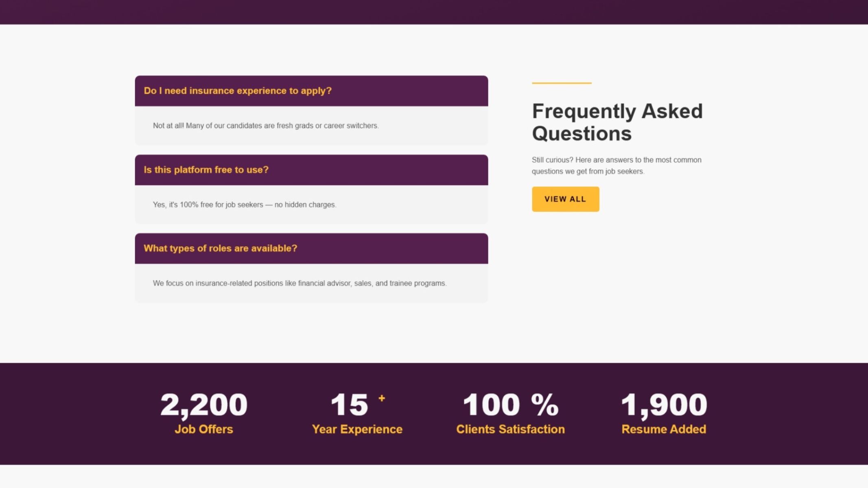Click the 15 Year Experience number
Screen dimensions: 868x488
tap(350, 405)
